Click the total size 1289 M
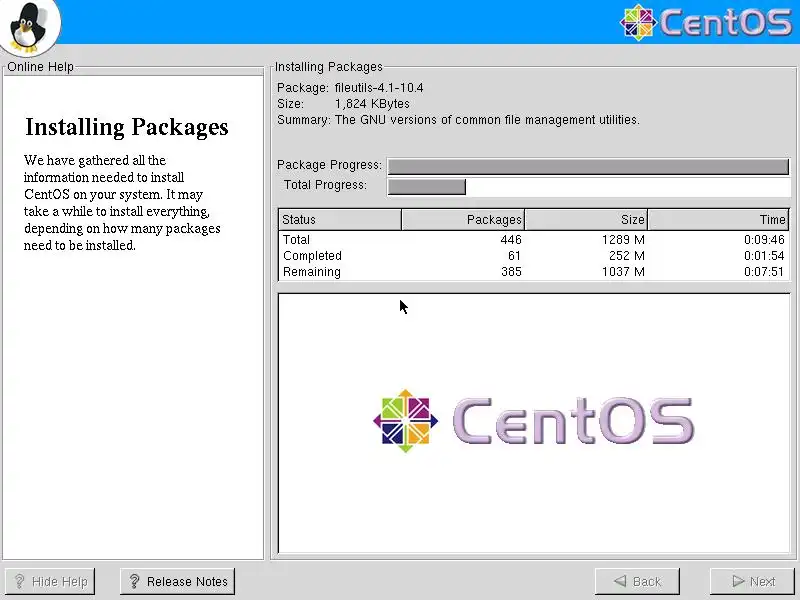Image resolution: width=800 pixels, height=600 pixels. [623, 239]
